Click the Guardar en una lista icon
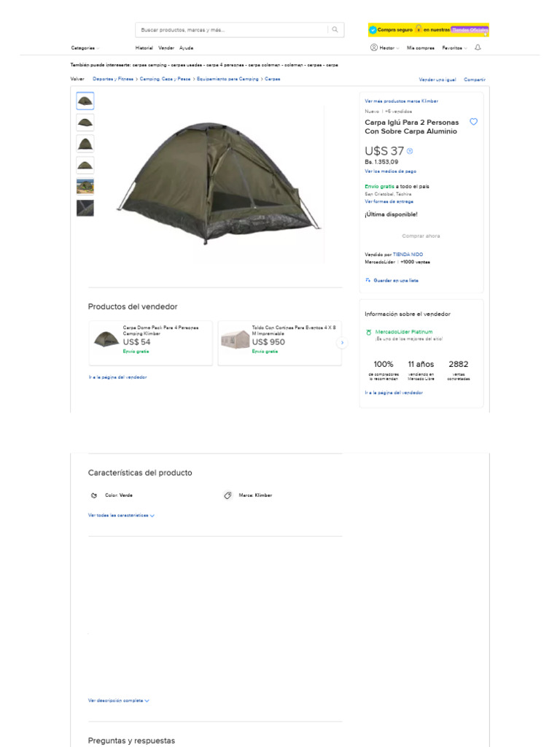 pyautogui.click(x=368, y=280)
